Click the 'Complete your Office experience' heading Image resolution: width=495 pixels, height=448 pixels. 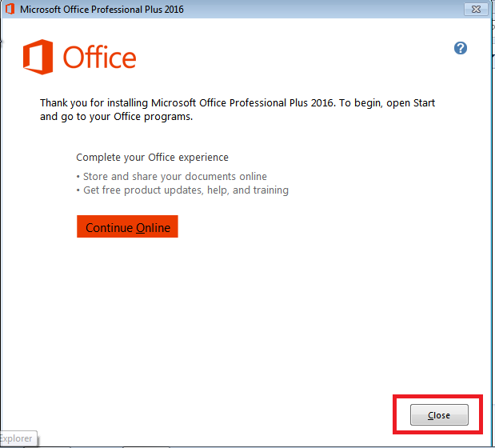[x=152, y=158]
